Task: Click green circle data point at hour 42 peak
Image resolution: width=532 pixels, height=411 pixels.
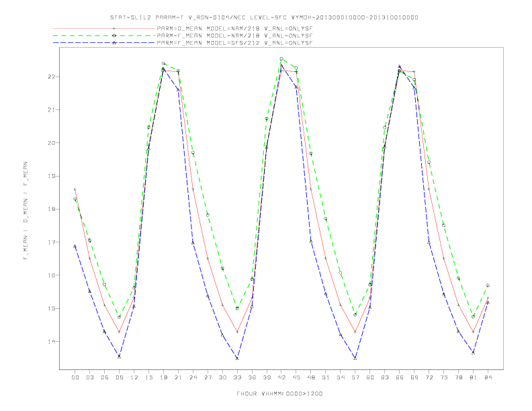Action: [281, 59]
